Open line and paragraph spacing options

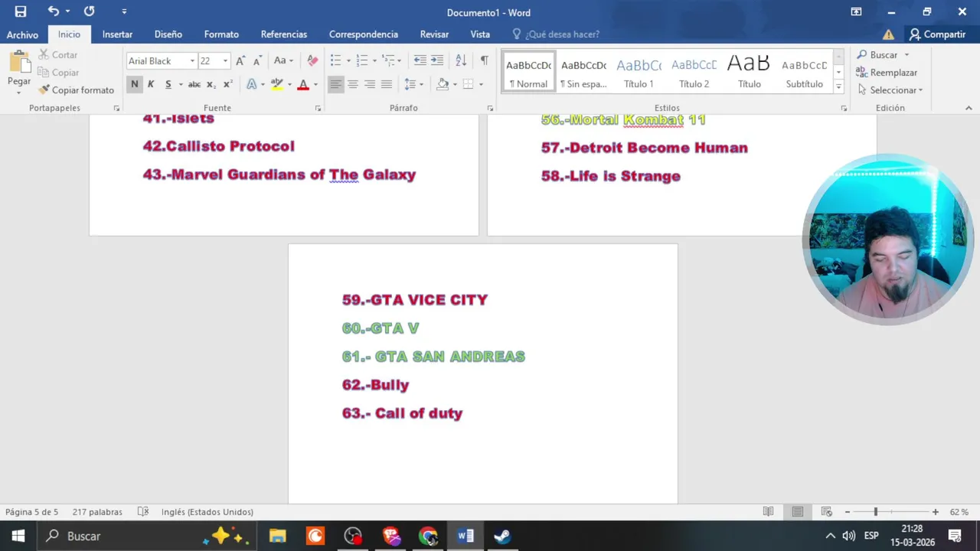410,84
